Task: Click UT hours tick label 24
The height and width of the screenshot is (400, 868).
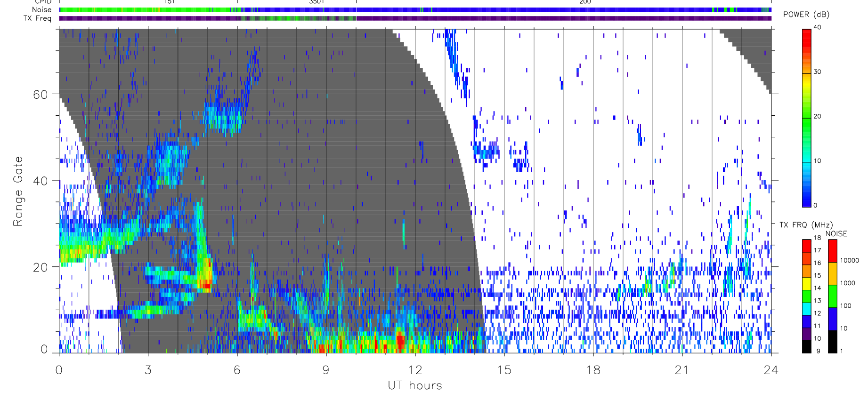Action: (771, 370)
